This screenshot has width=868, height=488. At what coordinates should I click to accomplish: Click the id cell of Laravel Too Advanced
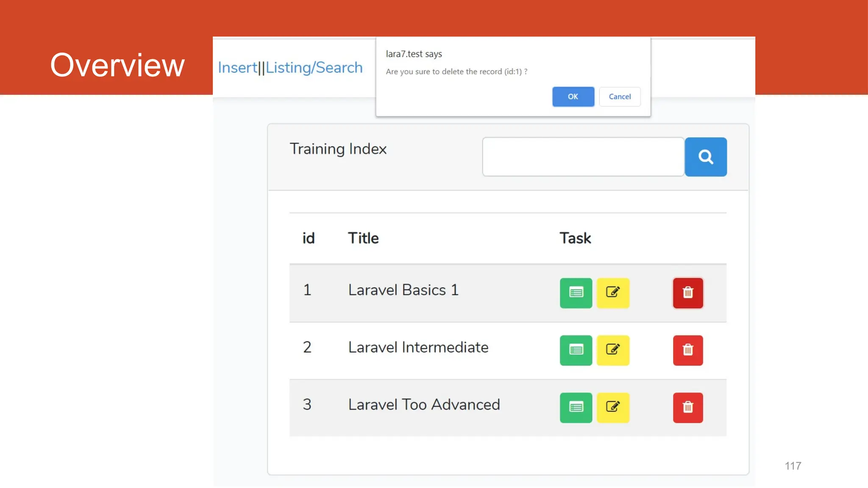[x=307, y=405]
